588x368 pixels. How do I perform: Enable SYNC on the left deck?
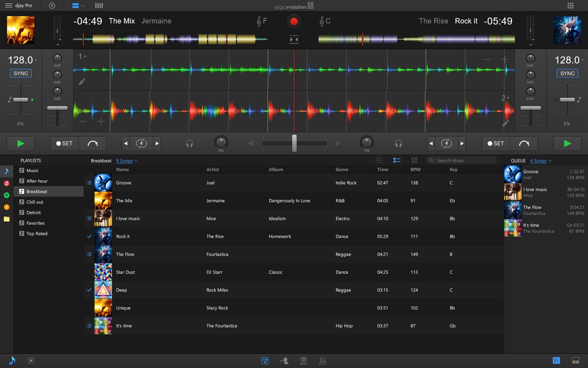[20, 73]
